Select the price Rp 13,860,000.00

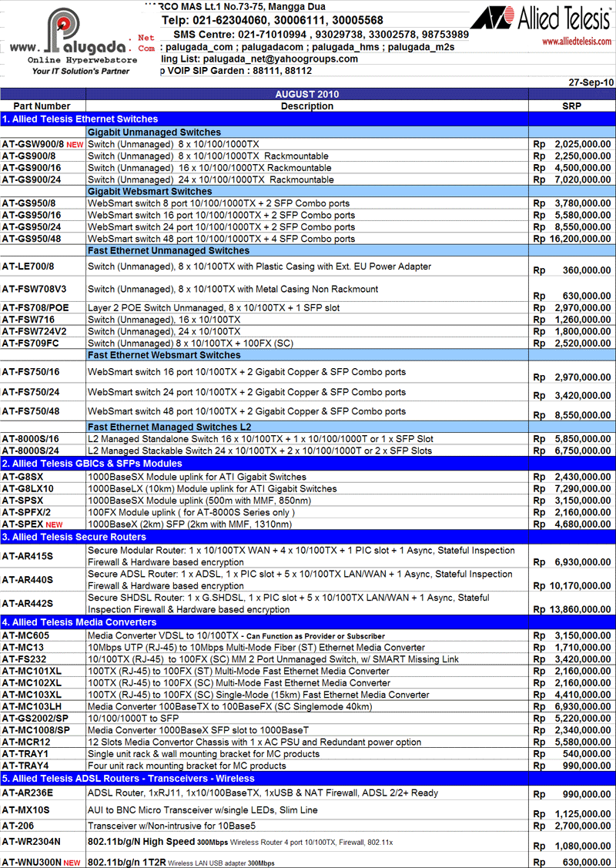pos(572,609)
